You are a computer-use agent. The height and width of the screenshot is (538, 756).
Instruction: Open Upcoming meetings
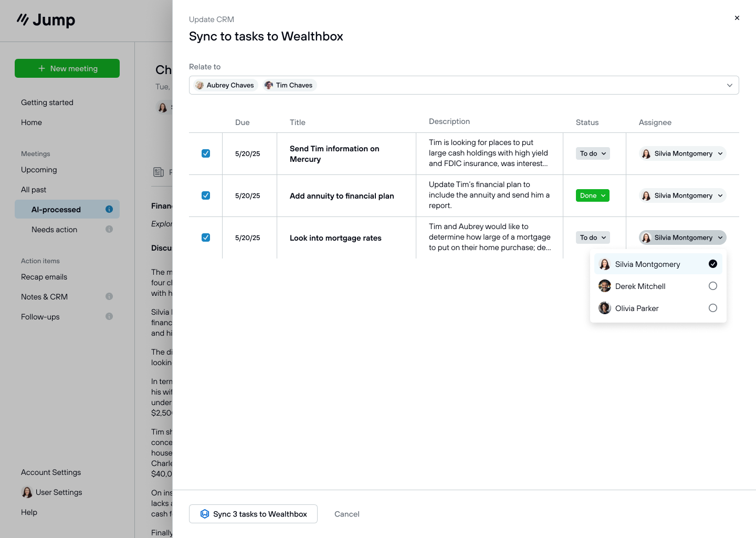pyautogui.click(x=39, y=170)
